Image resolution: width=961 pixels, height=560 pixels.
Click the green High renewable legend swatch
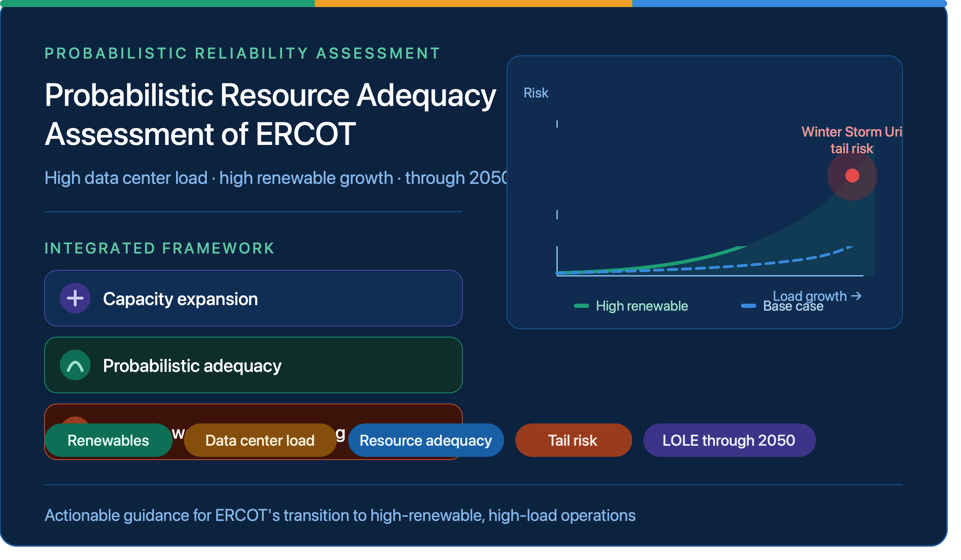click(x=581, y=306)
